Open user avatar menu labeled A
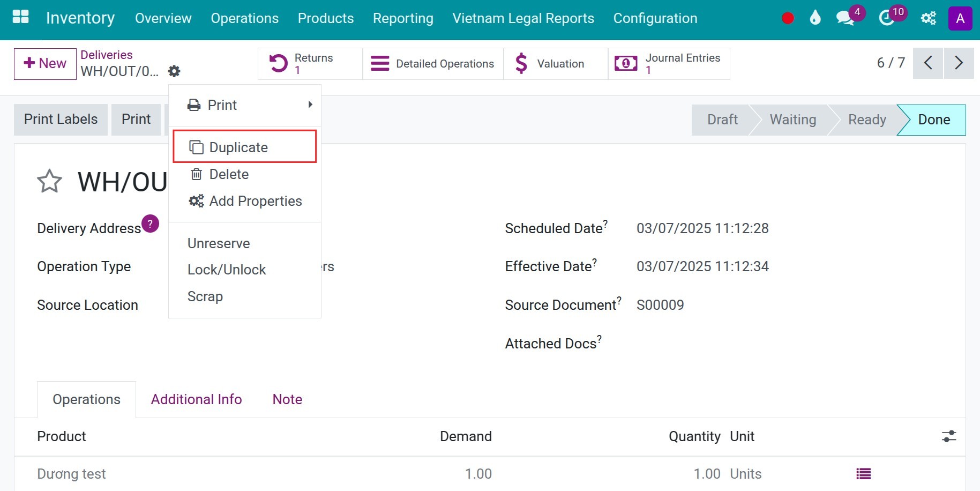 (x=960, y=18)
